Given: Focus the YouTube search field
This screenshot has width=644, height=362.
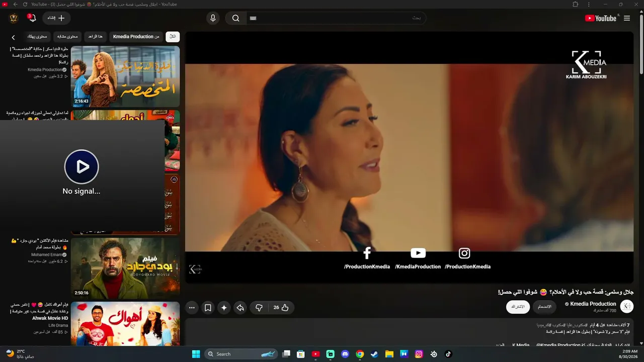Looking at the screenshot, I should point(336,18).
